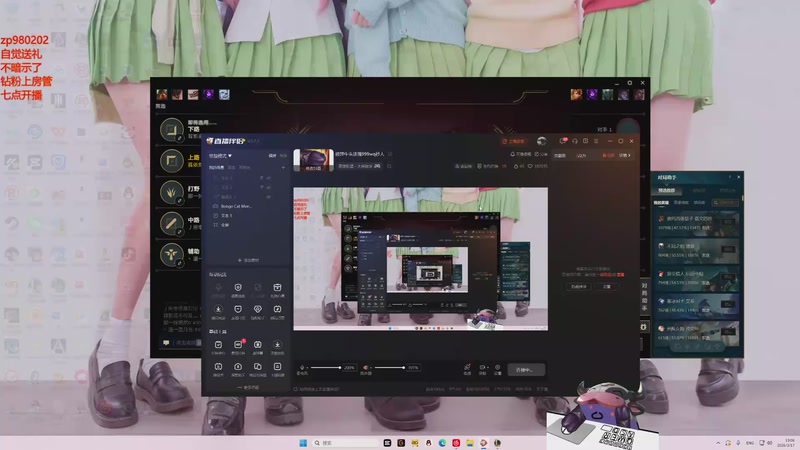Click the left outlined button in the right-side panel

pos(579,287)
